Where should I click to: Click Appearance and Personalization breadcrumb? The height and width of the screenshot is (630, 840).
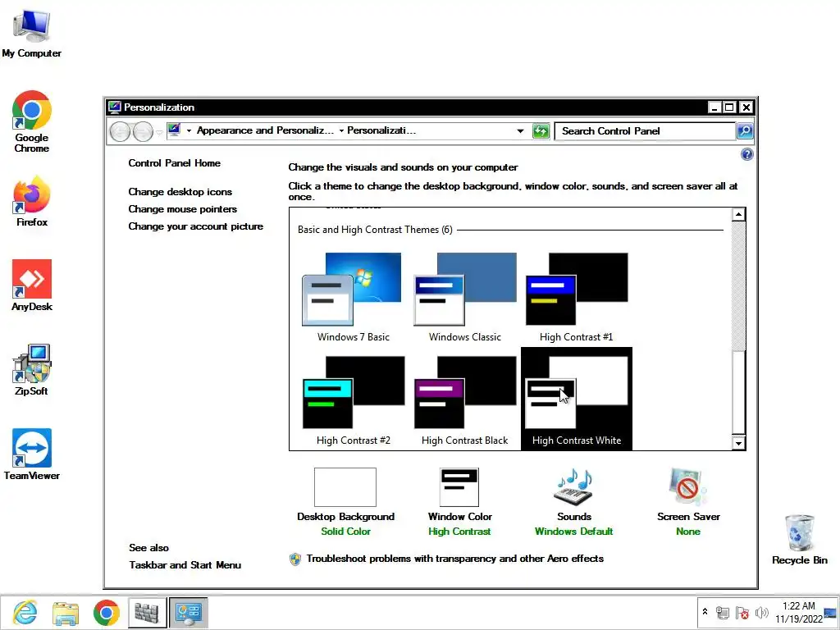tap(265, 130)
